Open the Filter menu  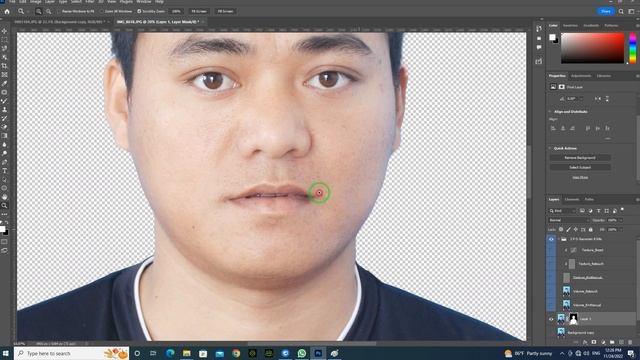(90, 2)
